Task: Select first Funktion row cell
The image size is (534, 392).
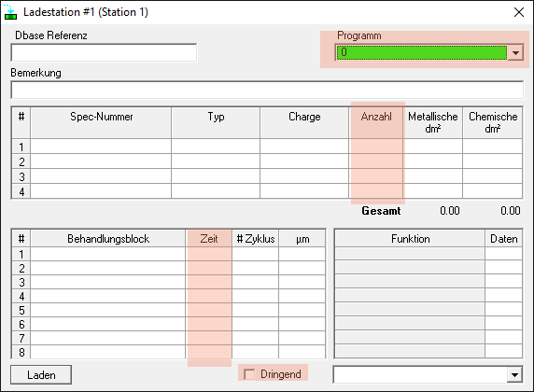Action: pos(410,254)
